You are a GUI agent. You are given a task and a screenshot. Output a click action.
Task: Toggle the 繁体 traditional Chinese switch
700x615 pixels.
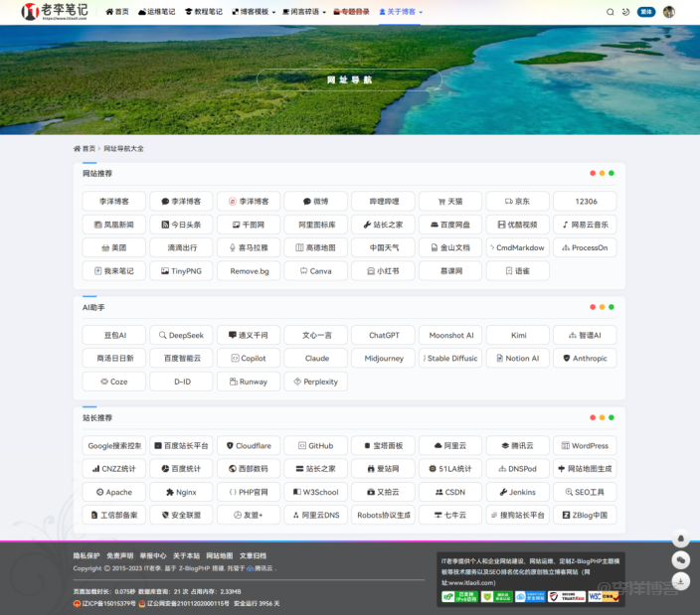coord(646,12)
